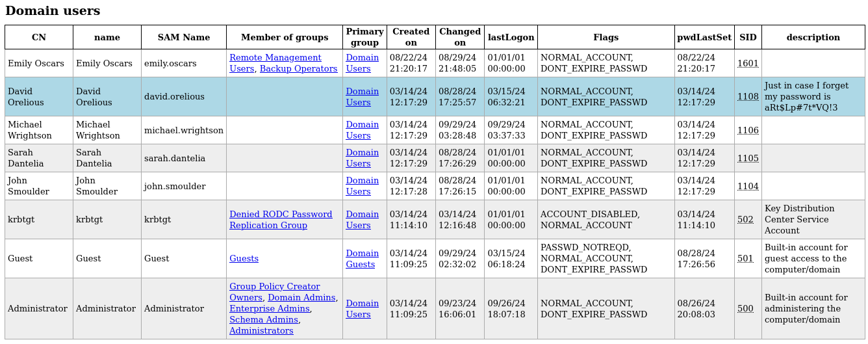Image resolution: width=868 pixels, height=344 pixels.
Task: Click SID 502 of krbtgt
Action: coord(745,220)
